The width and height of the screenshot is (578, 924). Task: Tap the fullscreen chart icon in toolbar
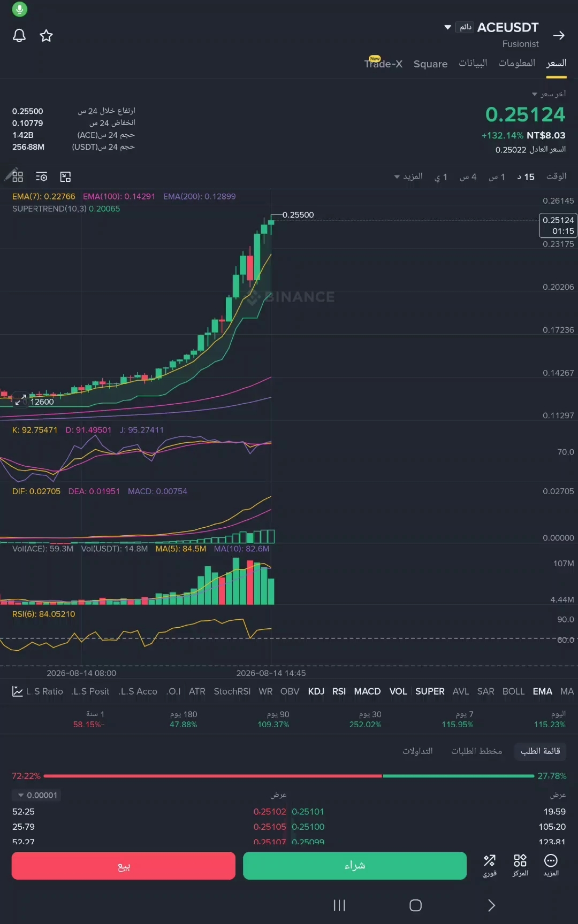65,176
